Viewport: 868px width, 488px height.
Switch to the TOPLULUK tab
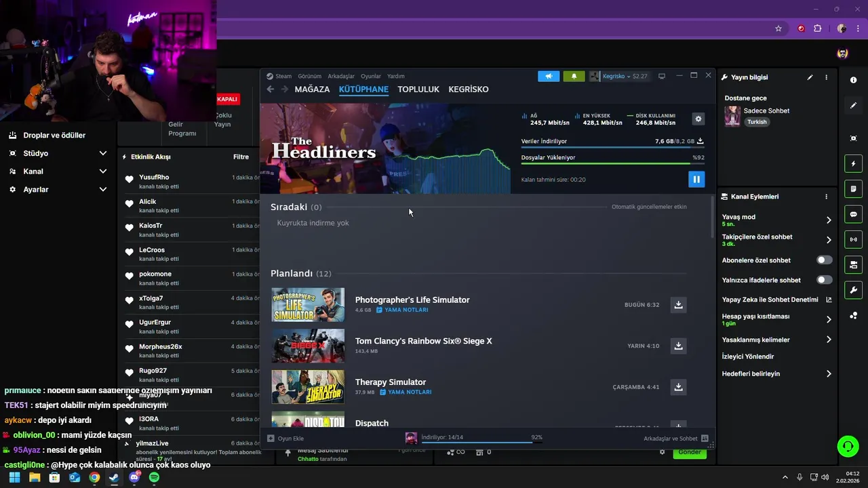tap(418, 89)
